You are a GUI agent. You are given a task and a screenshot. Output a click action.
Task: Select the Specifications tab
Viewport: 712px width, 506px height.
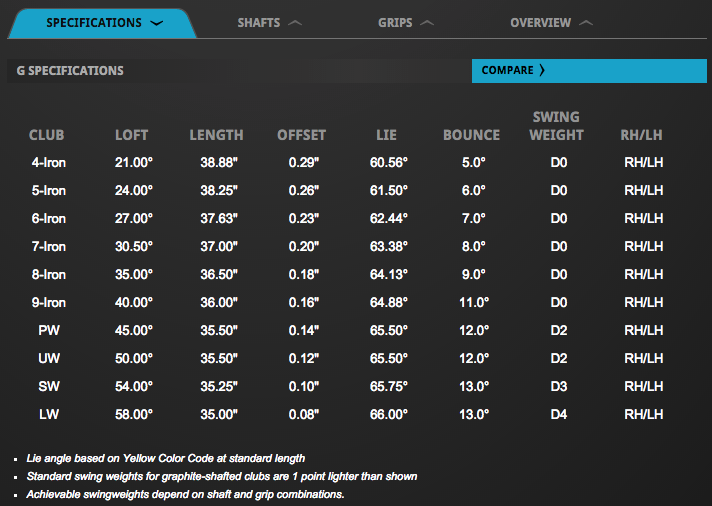point(94,22)
